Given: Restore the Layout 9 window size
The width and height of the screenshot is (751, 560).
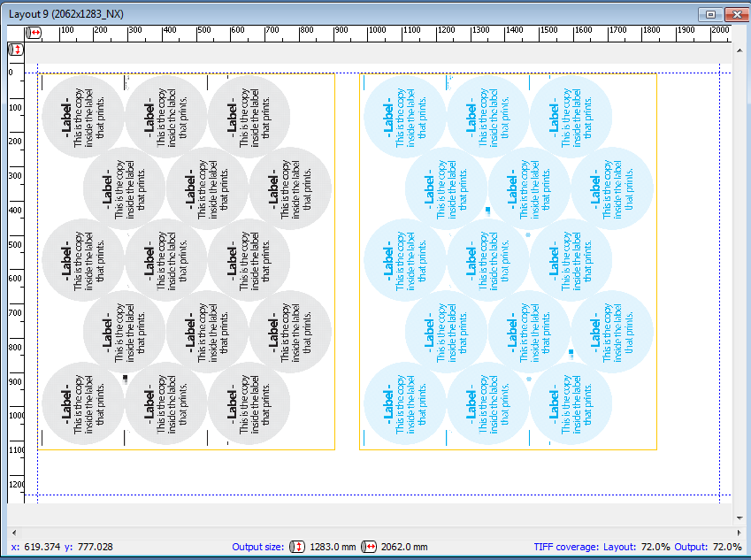Looking at the screenshot, I should tap(710, 14).
